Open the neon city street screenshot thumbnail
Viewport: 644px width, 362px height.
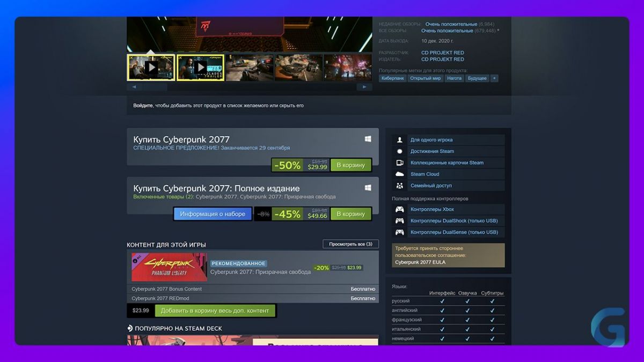[x=348, y=68]
